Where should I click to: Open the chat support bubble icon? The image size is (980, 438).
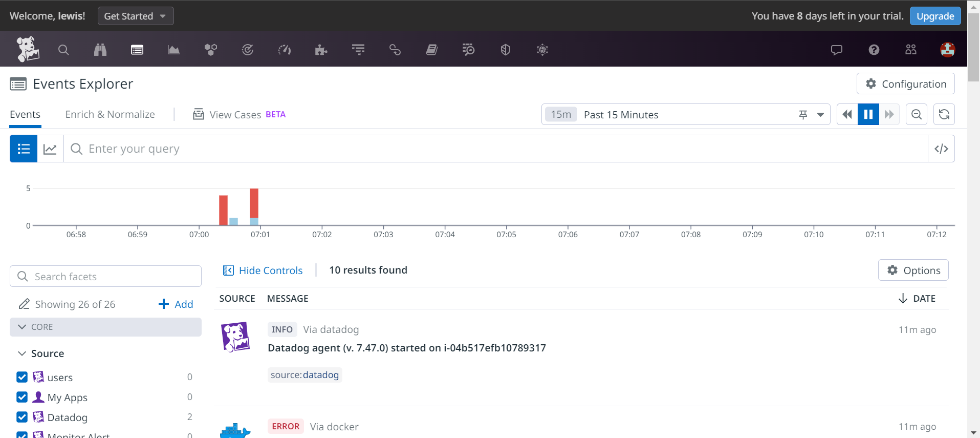coord(837,50)
